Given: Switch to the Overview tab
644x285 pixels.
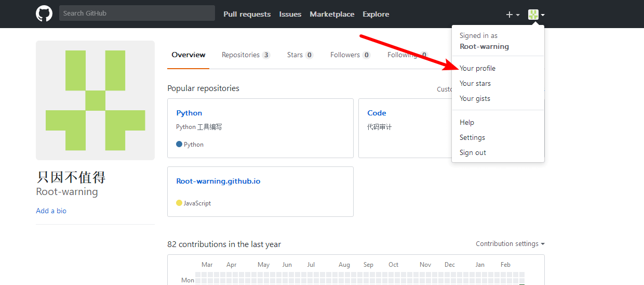Looking at the screenshot, I should 189,55.
